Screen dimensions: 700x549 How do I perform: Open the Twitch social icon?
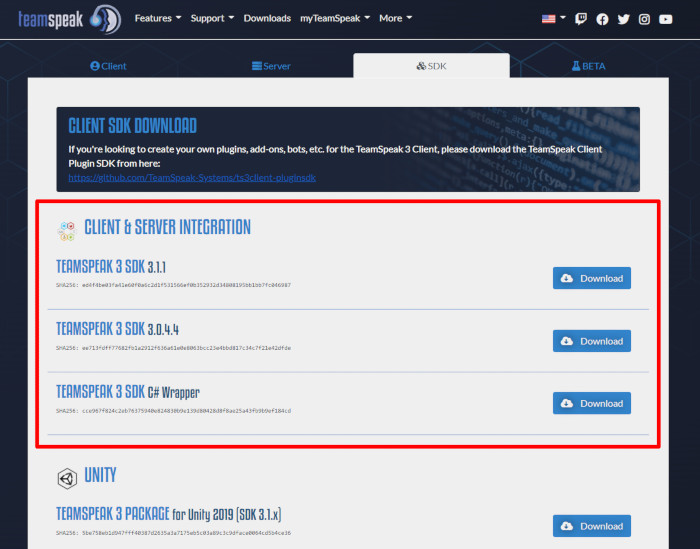(580, 19)
